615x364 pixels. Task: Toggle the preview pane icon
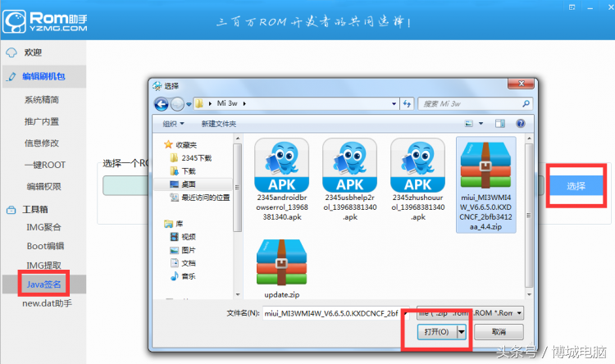tap(500, 124)
